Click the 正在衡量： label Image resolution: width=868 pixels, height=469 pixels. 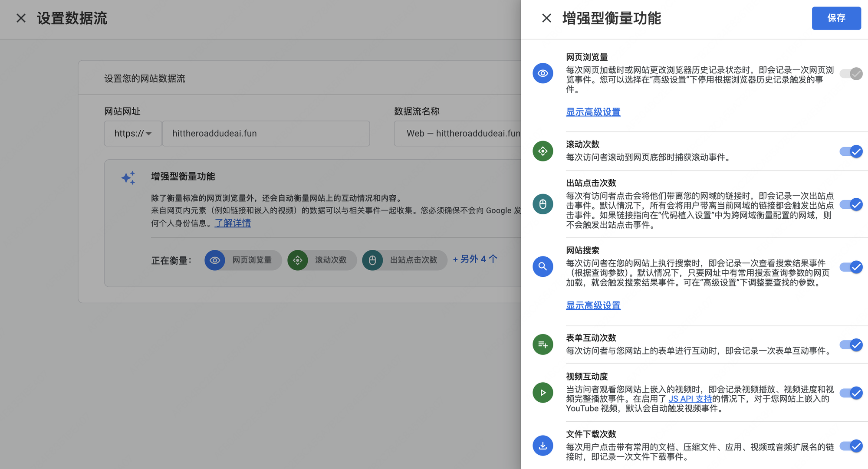click(x=171, y=261)
